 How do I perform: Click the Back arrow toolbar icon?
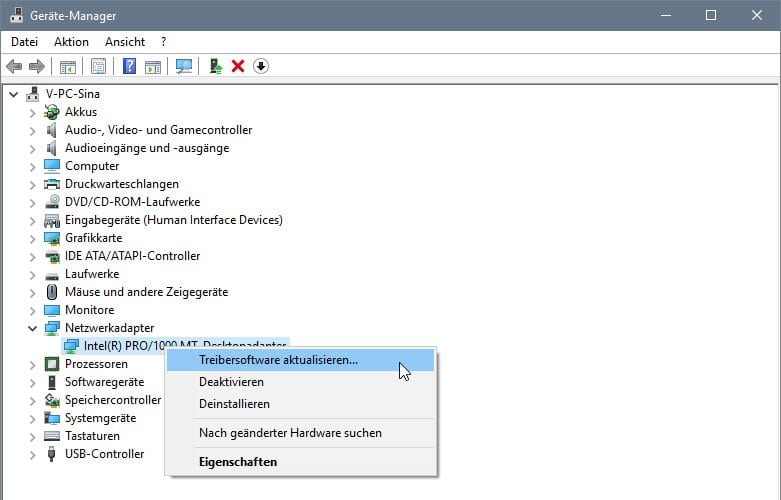click(14, 66)
